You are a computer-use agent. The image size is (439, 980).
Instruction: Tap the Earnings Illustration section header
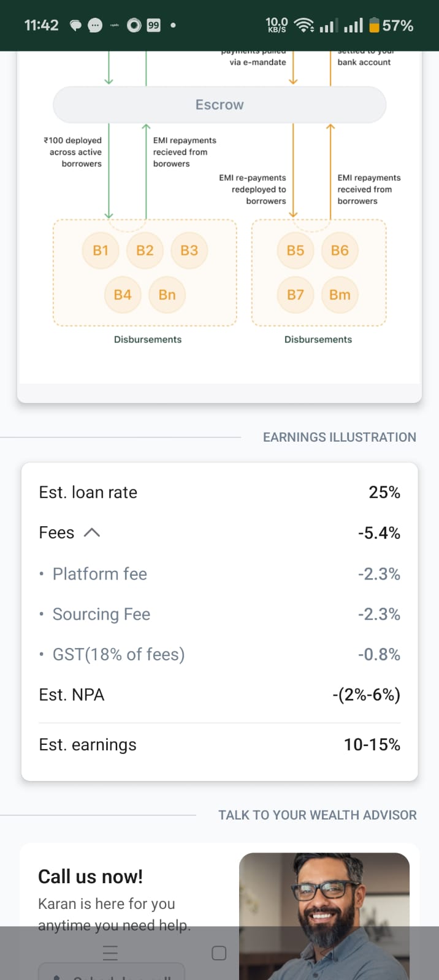339,437
